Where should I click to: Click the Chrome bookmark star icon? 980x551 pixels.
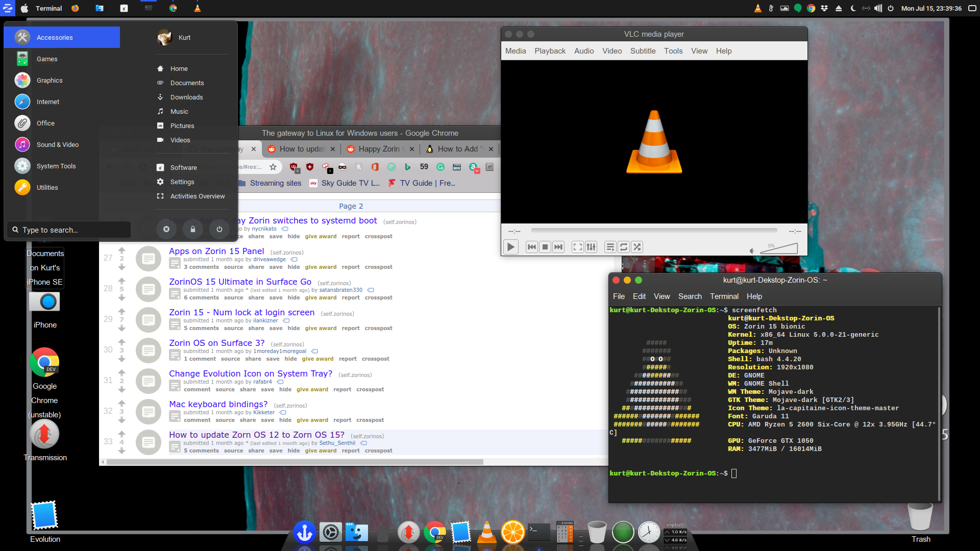coord(273,167)
